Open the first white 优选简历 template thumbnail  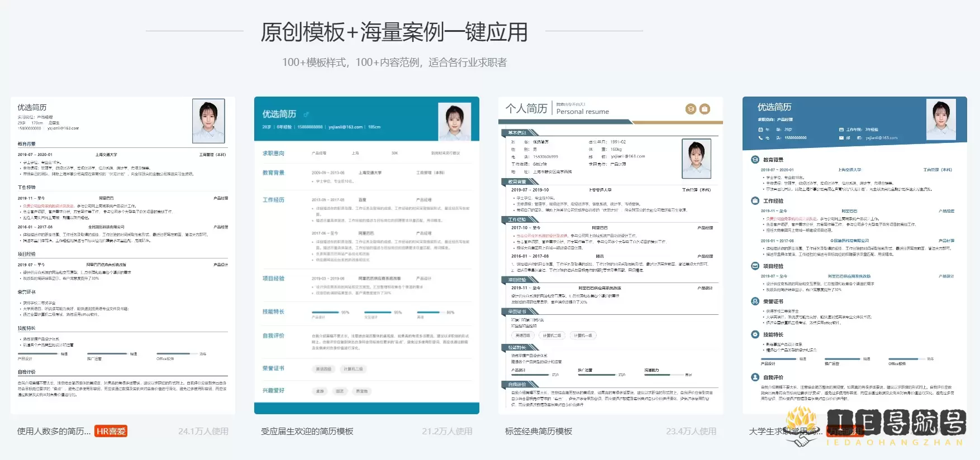point(123,255)
